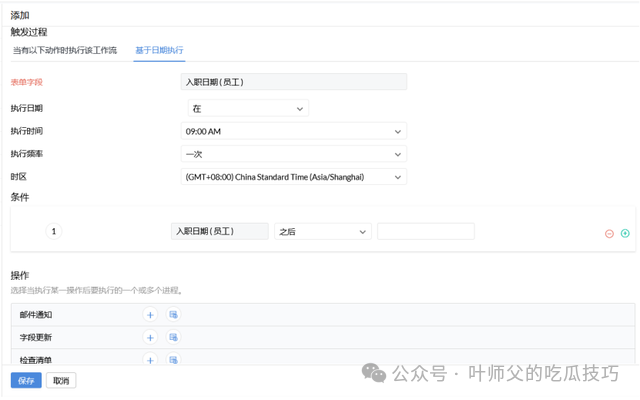640x400 pixels.
Task: Click the 取消 button
Action: [61, 381]
